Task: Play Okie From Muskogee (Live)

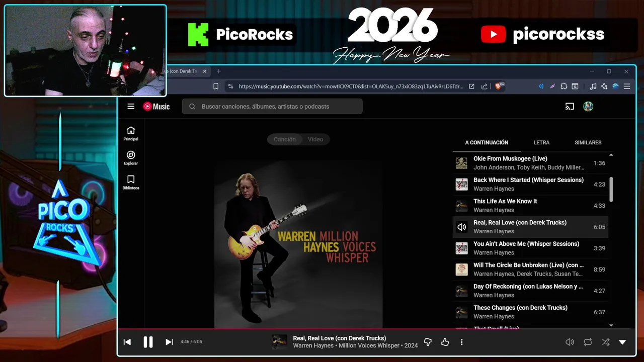Action: 530,163
